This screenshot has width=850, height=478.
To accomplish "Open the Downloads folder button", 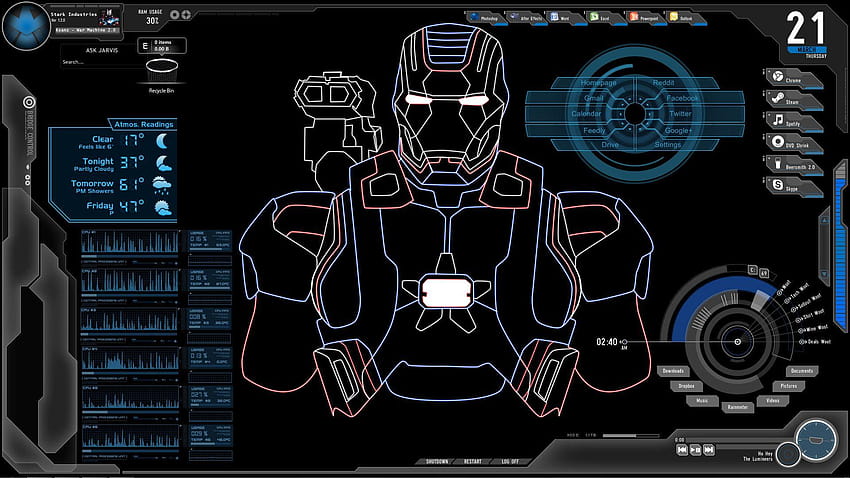I will [673, 371].
